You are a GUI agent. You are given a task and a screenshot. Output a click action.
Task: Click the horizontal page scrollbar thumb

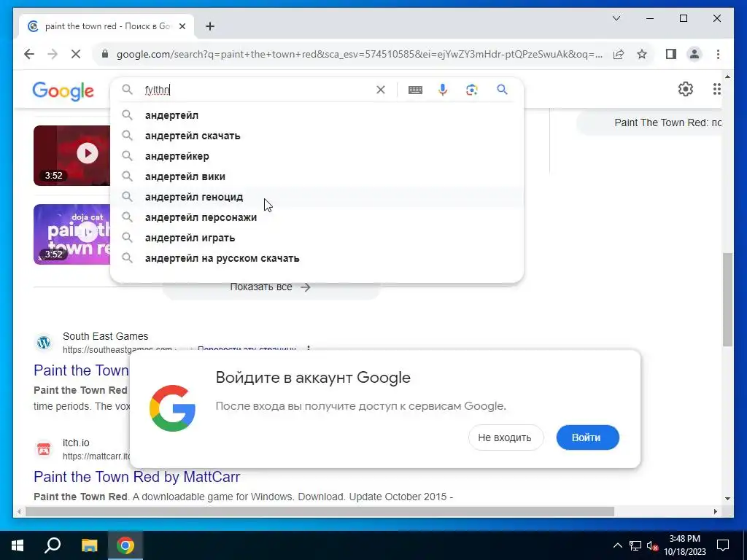[320, 512]
